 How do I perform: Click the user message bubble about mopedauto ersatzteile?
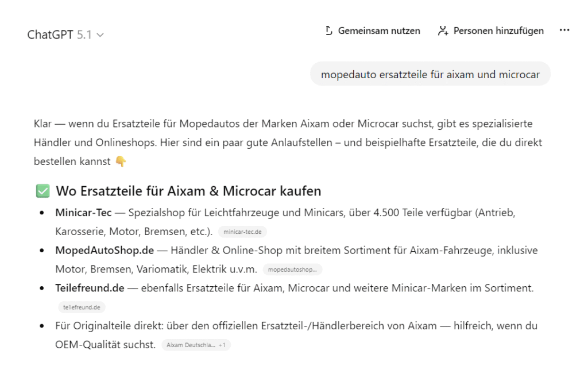tap(430, 74)
